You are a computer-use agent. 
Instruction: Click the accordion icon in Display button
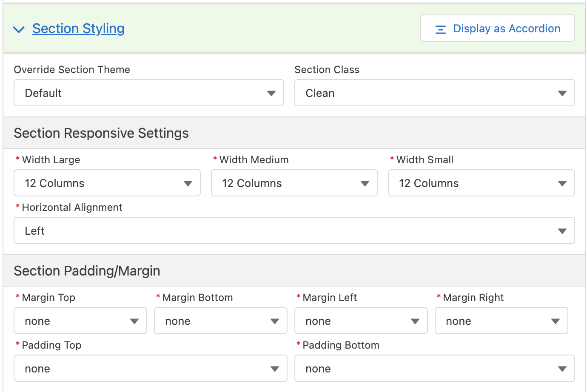[441, 29]
